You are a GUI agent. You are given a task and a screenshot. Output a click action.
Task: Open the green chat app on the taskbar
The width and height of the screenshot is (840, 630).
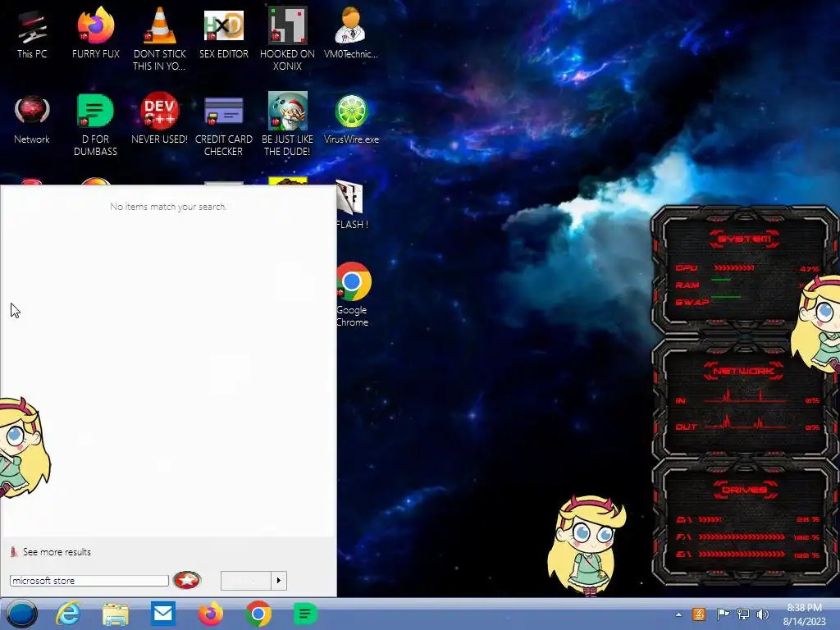click(x=305, y=614)
